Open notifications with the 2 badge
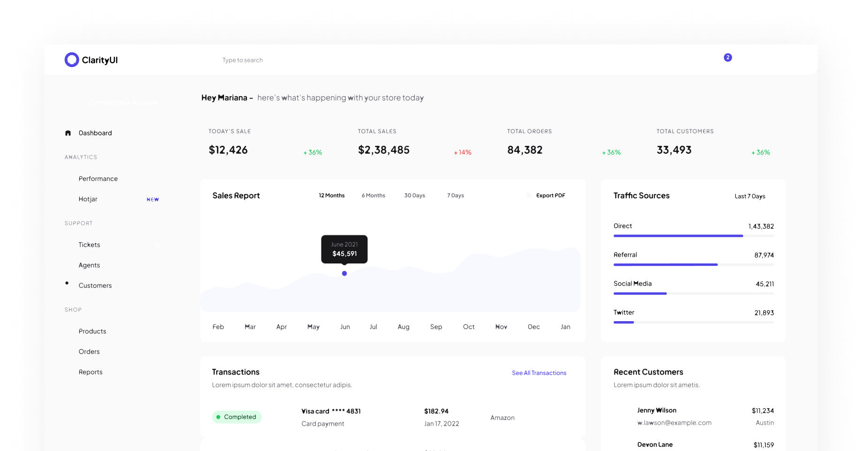 click(x=727, y=58)
